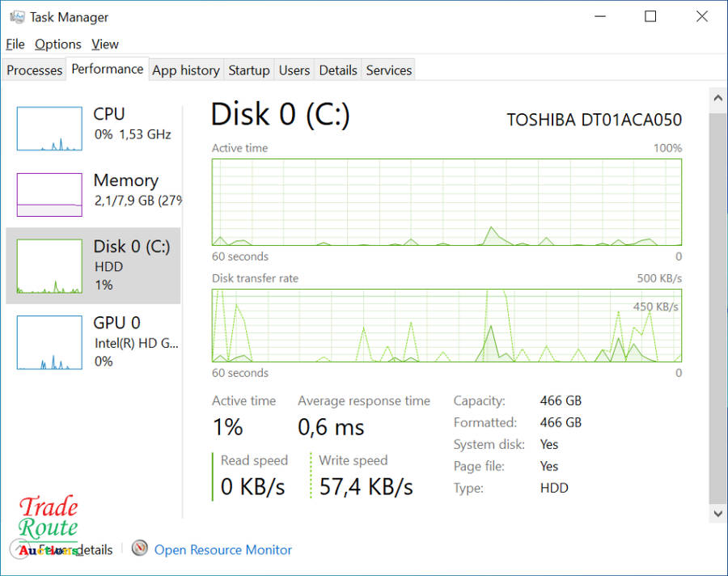Viewport: 728px width, 576px height.
Task: Select the Memory usage thumbnail graph
Action: pos(49,195)
